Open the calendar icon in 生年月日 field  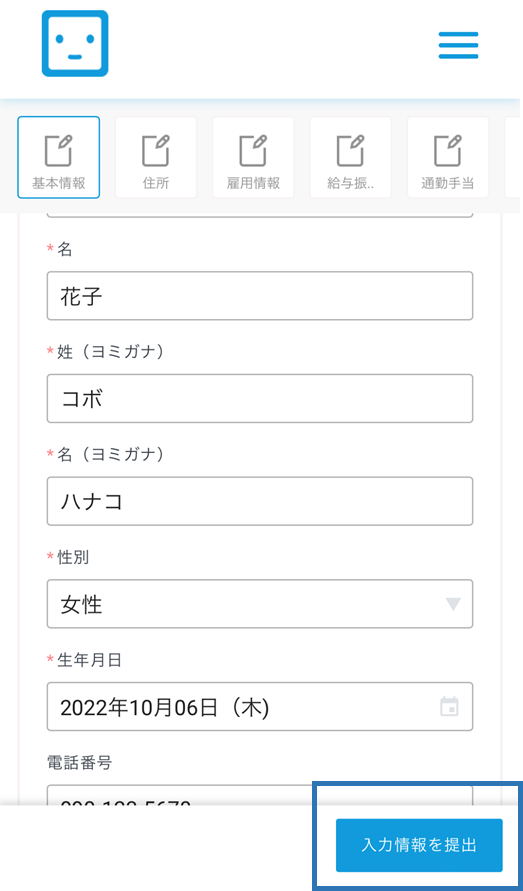(450, 707)
